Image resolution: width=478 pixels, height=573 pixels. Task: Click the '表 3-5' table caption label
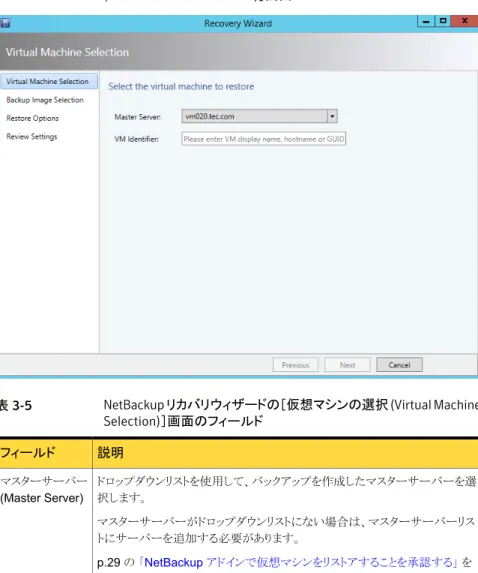pyautogui.click(x=16, y=406)
